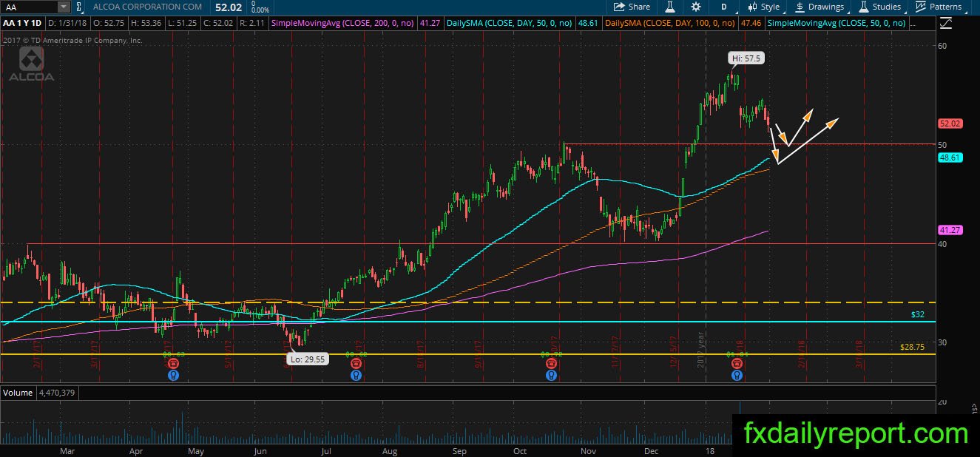
Task: Click the Share button
Action: (x=631, y=7)
